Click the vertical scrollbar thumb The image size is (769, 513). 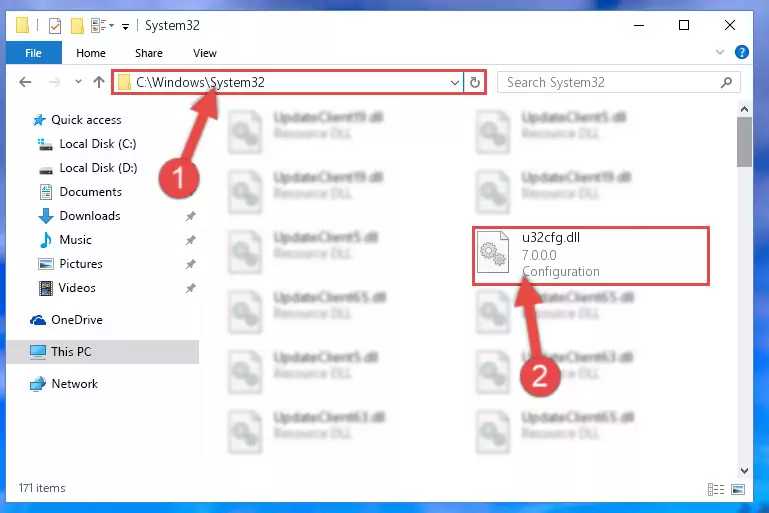click(744, 142)
